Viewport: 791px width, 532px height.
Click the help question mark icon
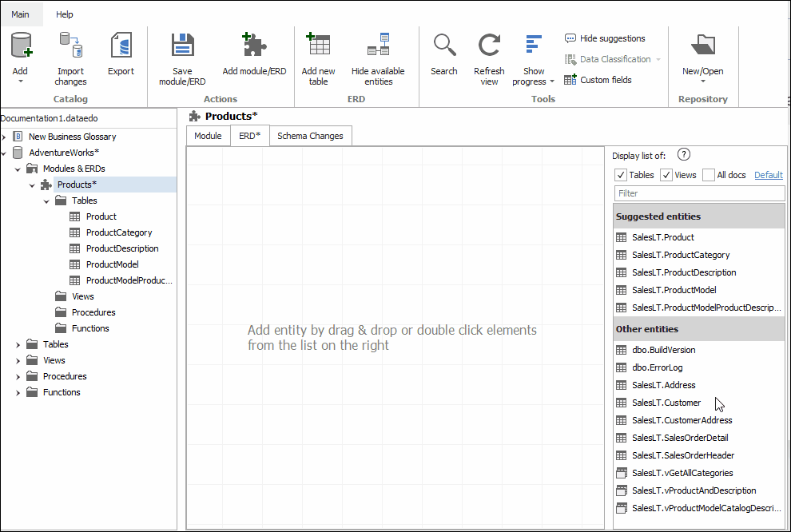click(x=684, y=155)
